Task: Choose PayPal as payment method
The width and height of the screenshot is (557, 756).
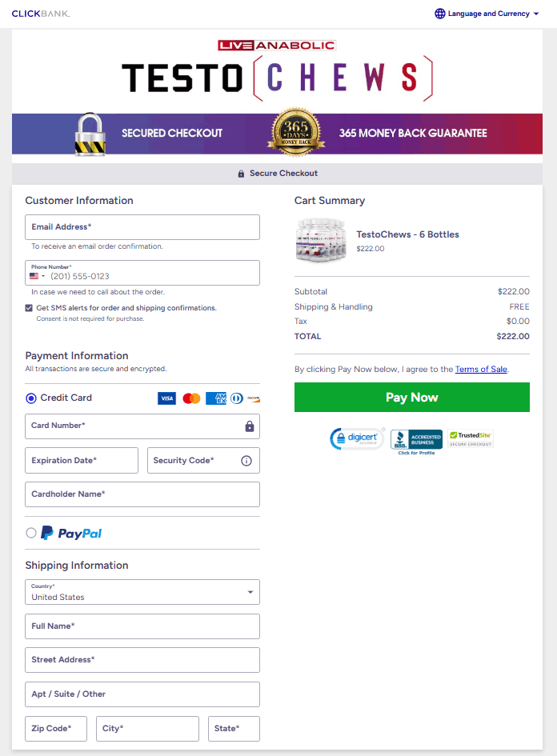Action: [30, 533]
